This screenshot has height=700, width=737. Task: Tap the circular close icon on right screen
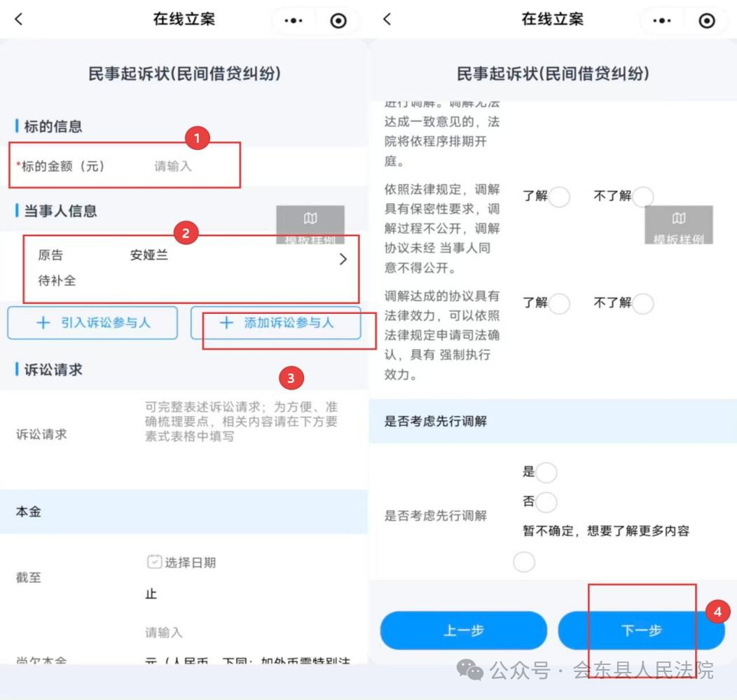coord(707,21)
